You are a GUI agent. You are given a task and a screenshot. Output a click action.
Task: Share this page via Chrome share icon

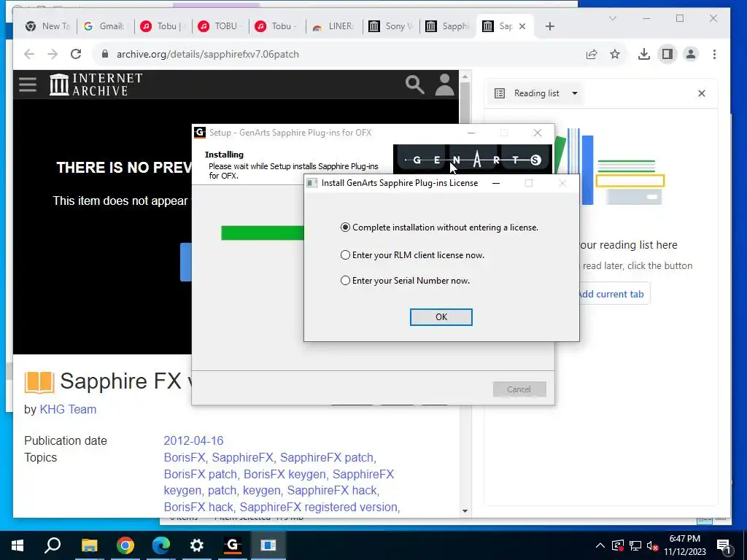(592, 54)
